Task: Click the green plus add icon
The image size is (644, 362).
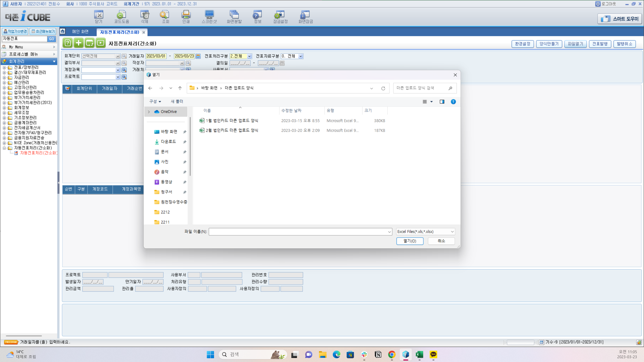Action: pyautogui.click(x=78, y=43)
